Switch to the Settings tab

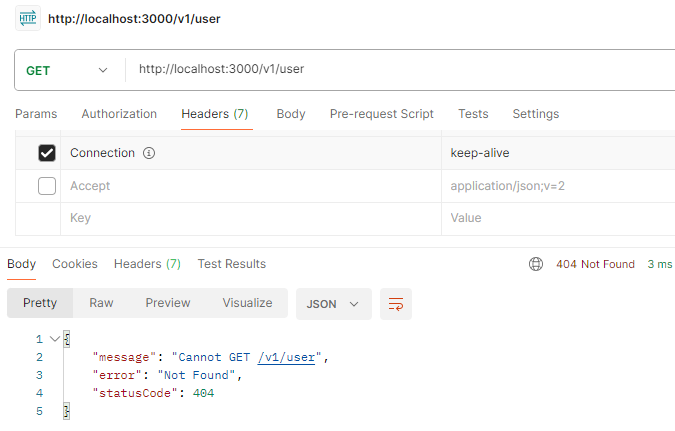pyautogui.click(x=535, y=114)
